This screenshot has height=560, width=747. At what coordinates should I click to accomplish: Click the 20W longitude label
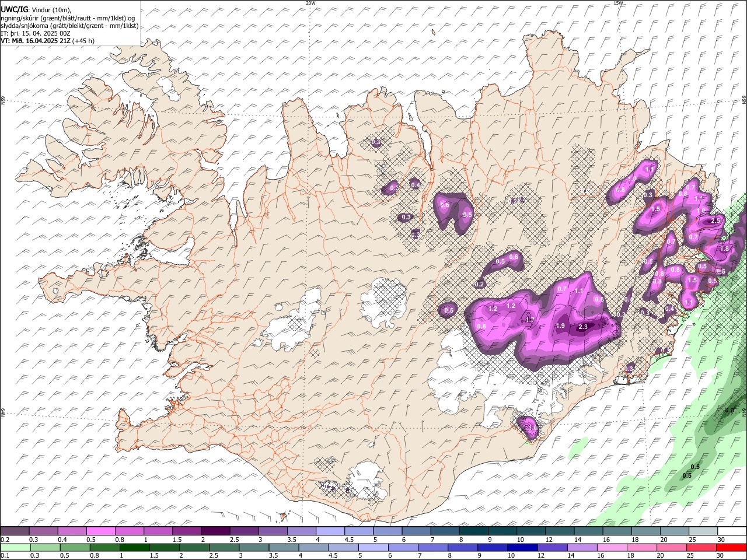point(310,3)
